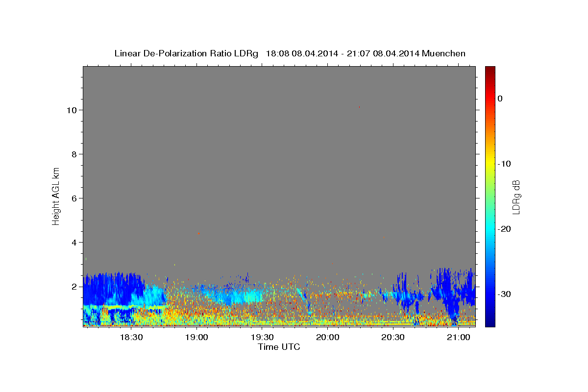Click the 'Height AGL km' axis label
The width and height of the screenshot is (588, 392).
[x=56, y=196]
